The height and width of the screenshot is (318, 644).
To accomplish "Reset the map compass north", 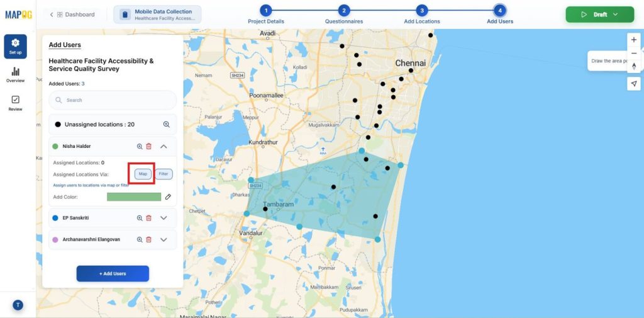I will pos(634,67).
